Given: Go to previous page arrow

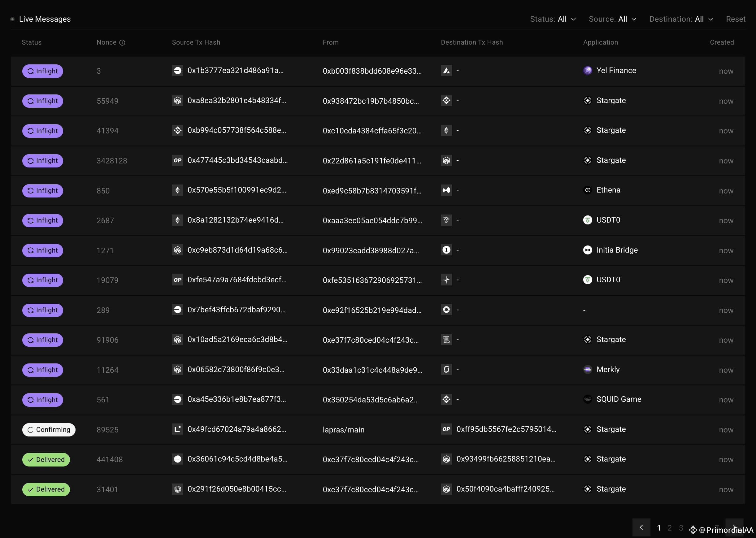Looking at the screenshot, I should [641, 527].
